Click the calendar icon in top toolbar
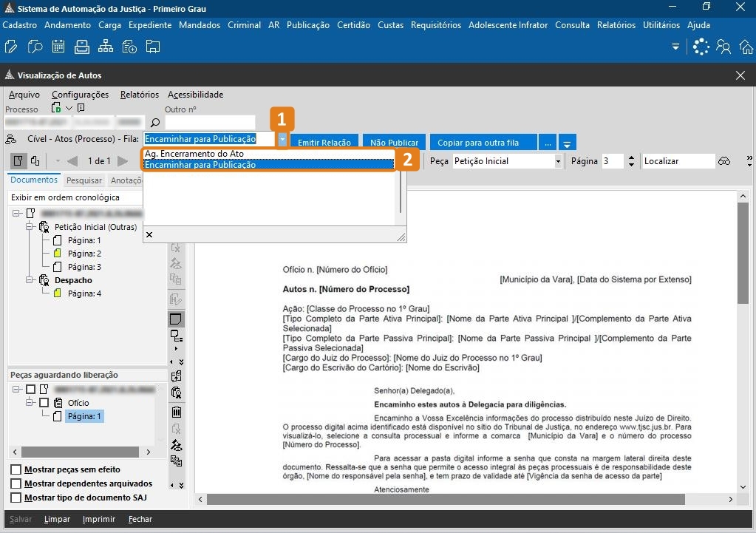The image size is (756, 533). pos(58,47)
